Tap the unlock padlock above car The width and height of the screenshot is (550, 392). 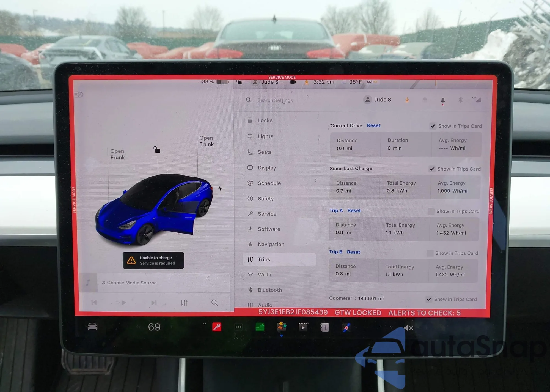(157, 150)
